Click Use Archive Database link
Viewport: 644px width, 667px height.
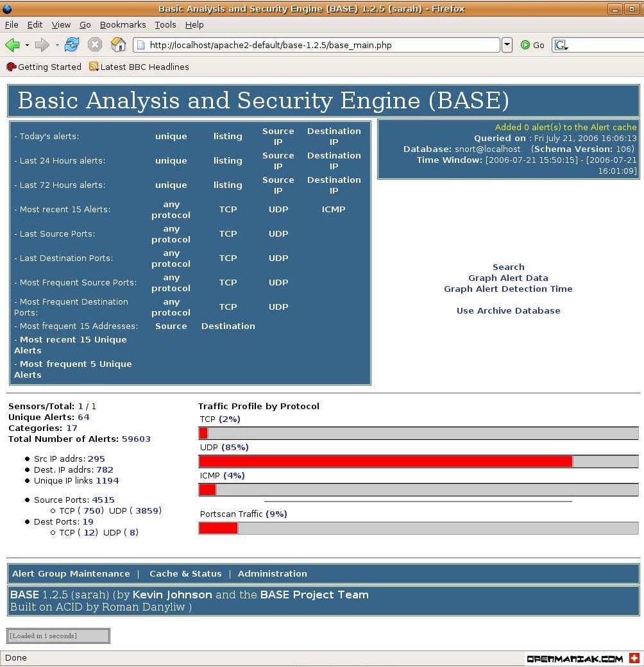(x=508, y=310)
